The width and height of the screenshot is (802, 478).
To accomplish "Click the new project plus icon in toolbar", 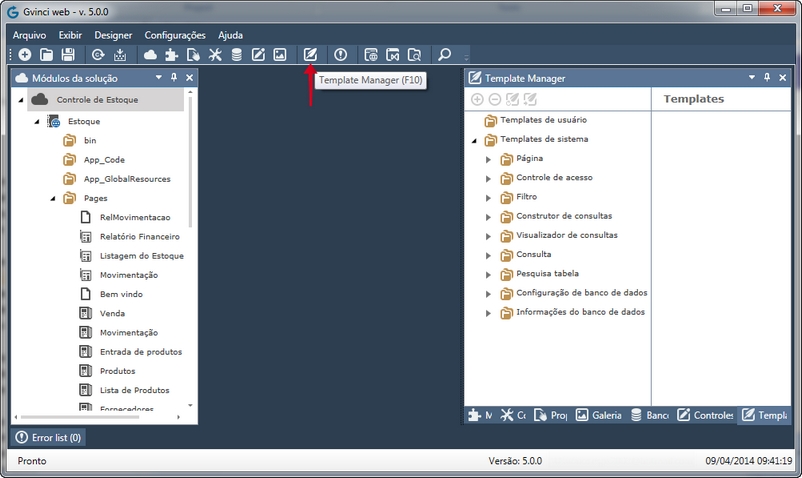I will click(x=24, y=55).
